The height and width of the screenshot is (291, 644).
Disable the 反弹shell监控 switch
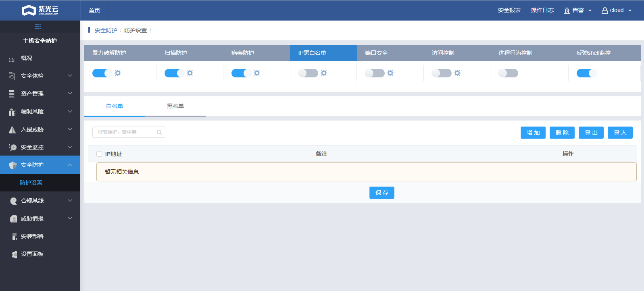587,73
